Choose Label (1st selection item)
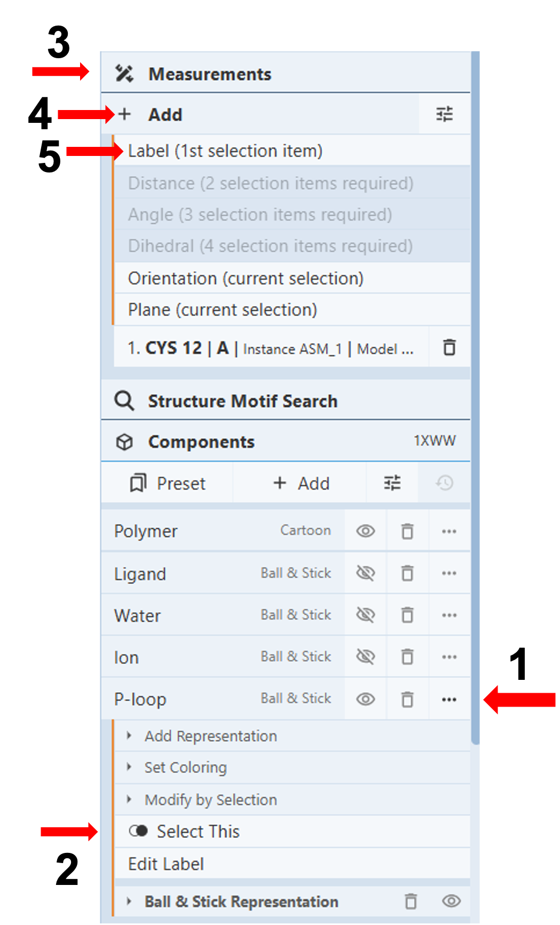This screenshot has width=560, height=925. pyautogui.click(x=225, y=151)
